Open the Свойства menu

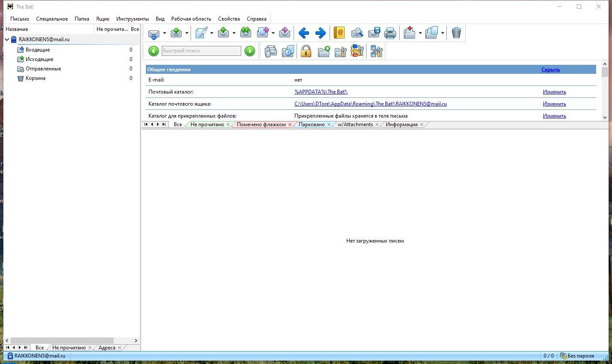[x=229, y=19]
